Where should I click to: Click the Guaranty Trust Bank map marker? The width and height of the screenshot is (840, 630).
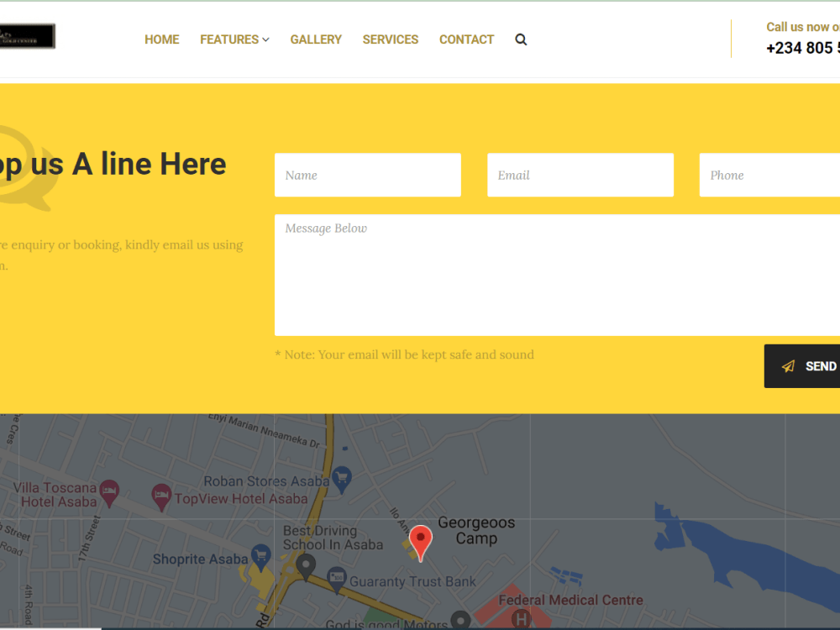pyautogui.click(x=337, y=580)
